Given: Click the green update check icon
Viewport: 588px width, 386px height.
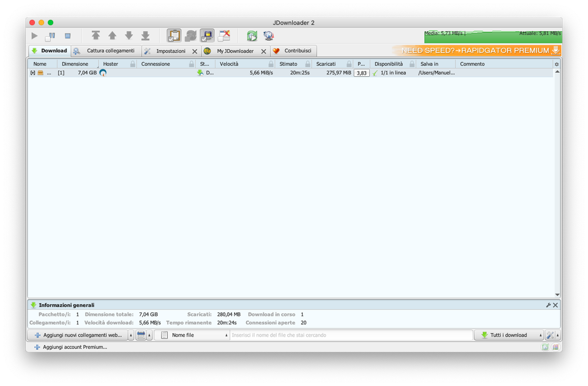Looking at the screenshot, I should click(x=252, y=36).
